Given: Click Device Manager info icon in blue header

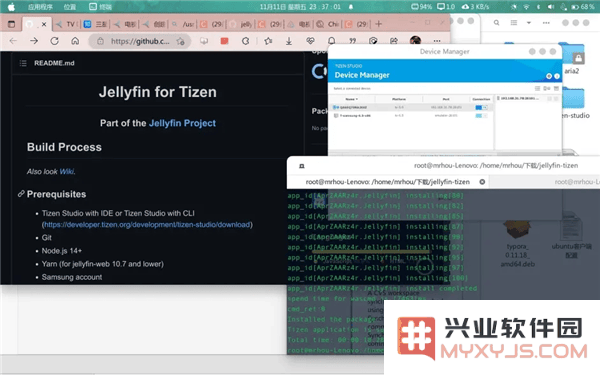Looking at the screenshot, I should 557,76.
